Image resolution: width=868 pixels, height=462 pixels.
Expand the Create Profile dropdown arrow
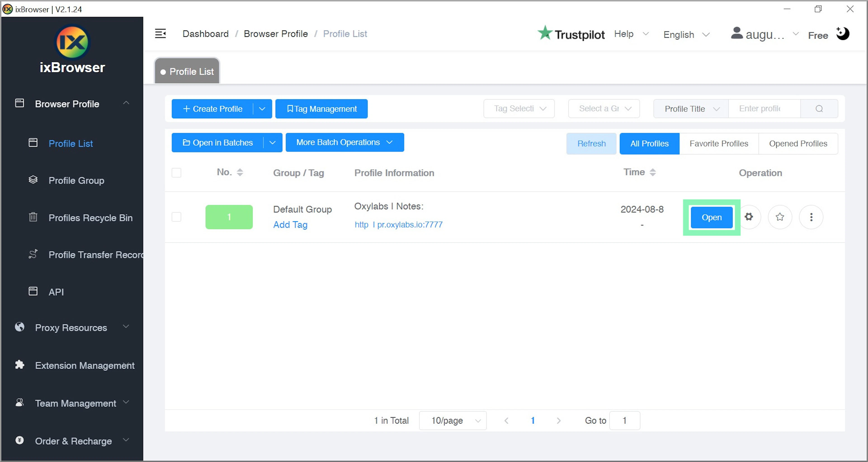point(262,109)
